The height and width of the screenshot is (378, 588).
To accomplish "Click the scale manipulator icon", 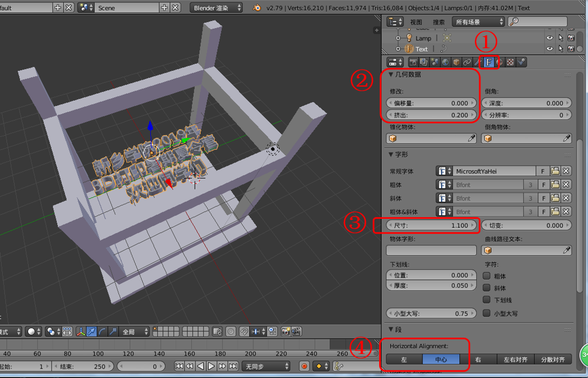I will [x=113, y=332].
